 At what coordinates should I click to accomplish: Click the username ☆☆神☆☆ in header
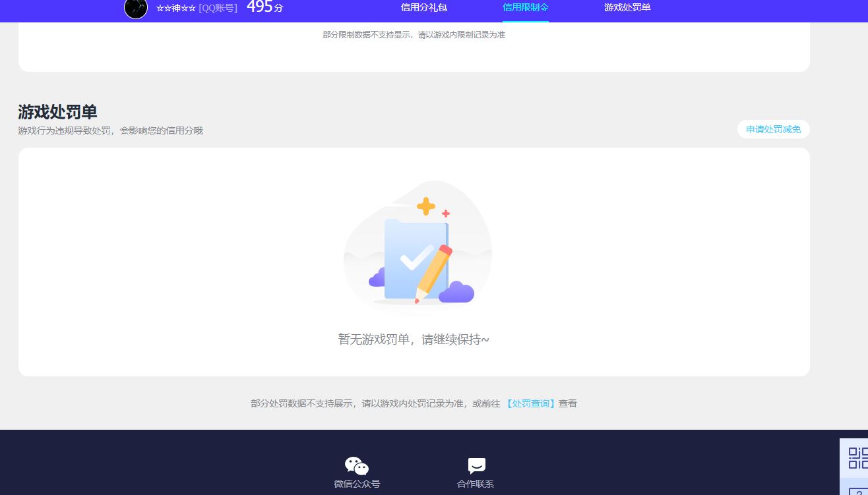click(x=175, y=8)
